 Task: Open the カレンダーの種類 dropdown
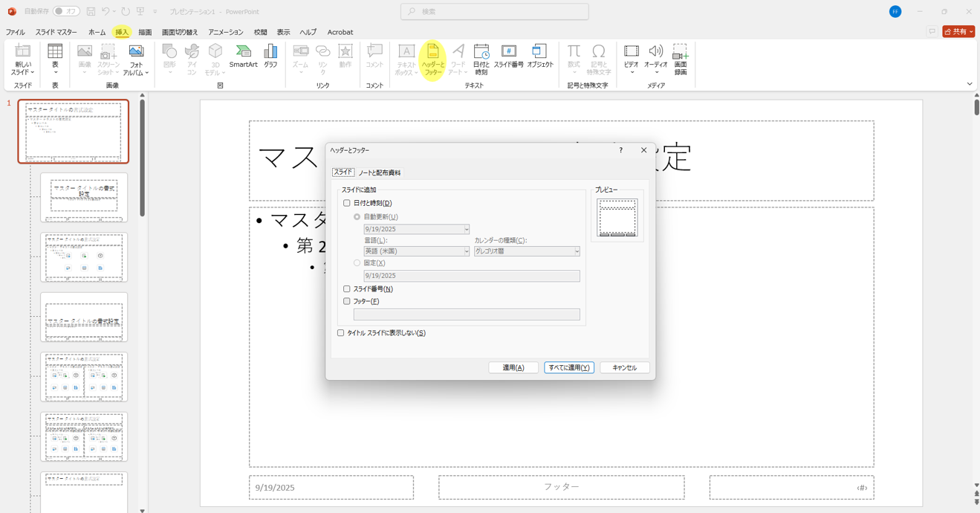coord(576,251)
